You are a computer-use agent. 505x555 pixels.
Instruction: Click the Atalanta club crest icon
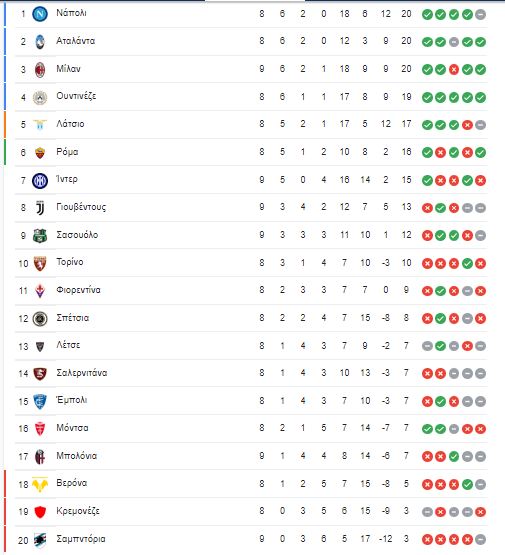tap(40, 42)
